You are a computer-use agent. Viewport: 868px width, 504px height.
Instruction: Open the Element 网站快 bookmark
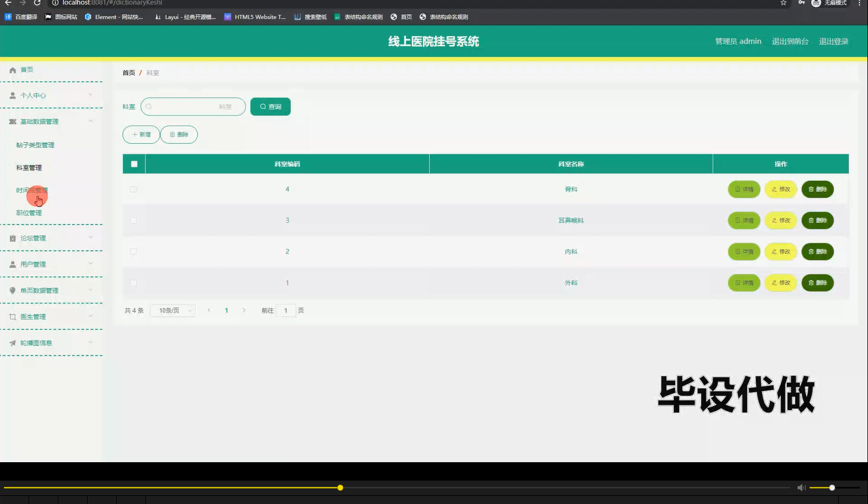coord(114,17)
